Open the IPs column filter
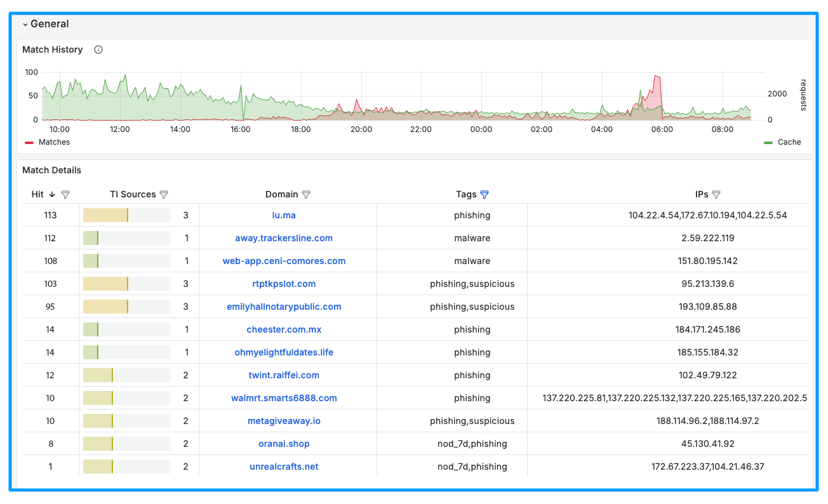The width and height of the screenshot is (828, 504). tap(716, 195)
